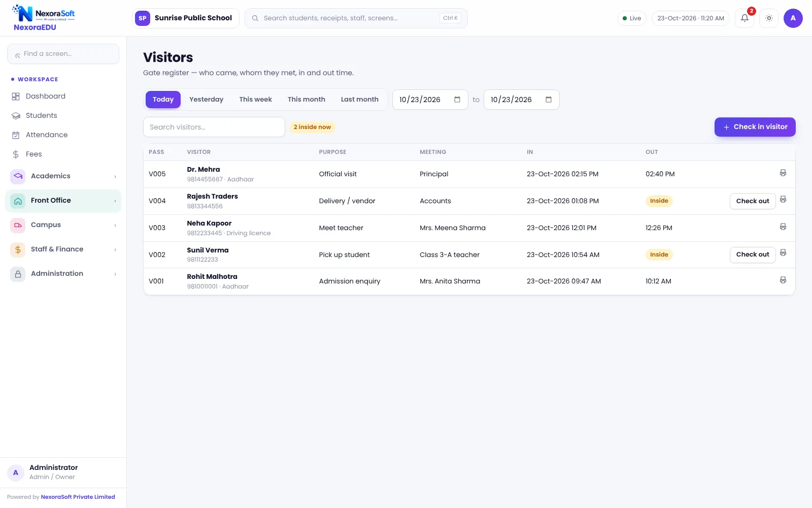Image resolution: width=812 pixels, height=508 pixels.
Task: Expand the Staff & Finance section
Action: 63,249
